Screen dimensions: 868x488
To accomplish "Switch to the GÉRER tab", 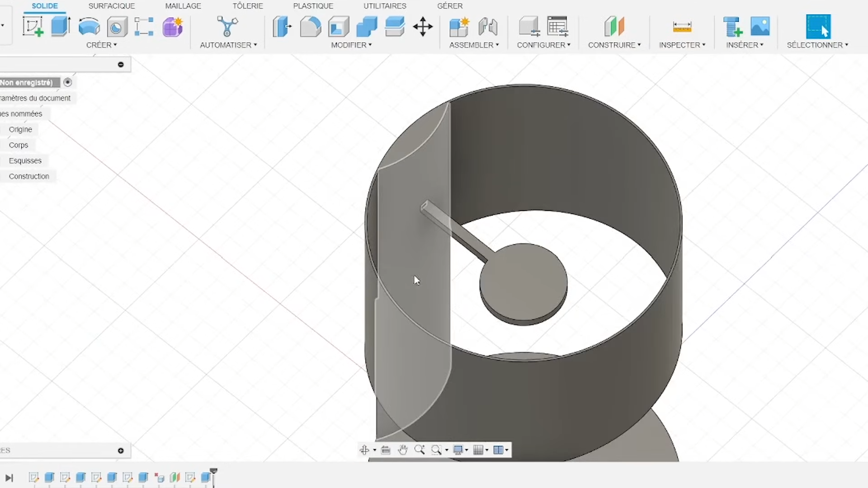I will tap(450, 6).
